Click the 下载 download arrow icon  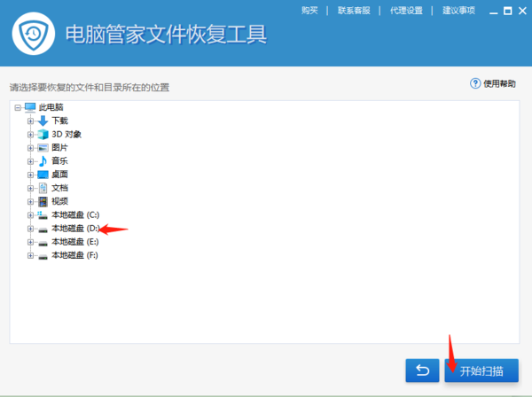click(x=43, y=121)
